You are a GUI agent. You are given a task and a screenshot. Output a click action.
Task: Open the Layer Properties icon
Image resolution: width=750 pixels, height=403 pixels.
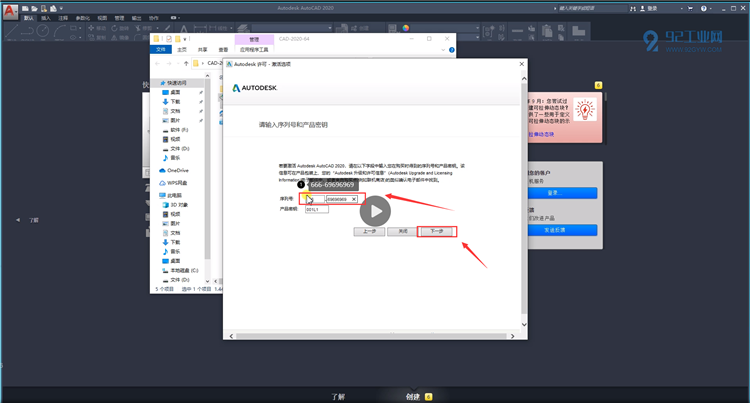point(243,29)
